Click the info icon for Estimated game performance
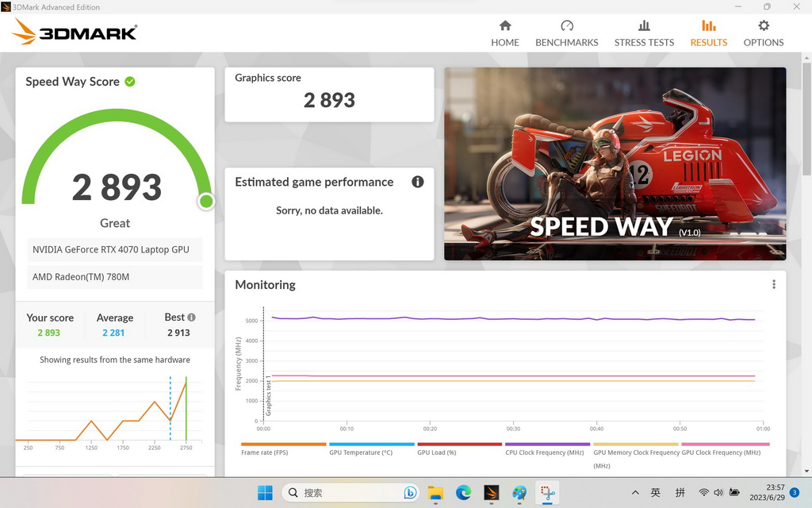The width and height of the screenshot is (812, 508). pos(417,182)
